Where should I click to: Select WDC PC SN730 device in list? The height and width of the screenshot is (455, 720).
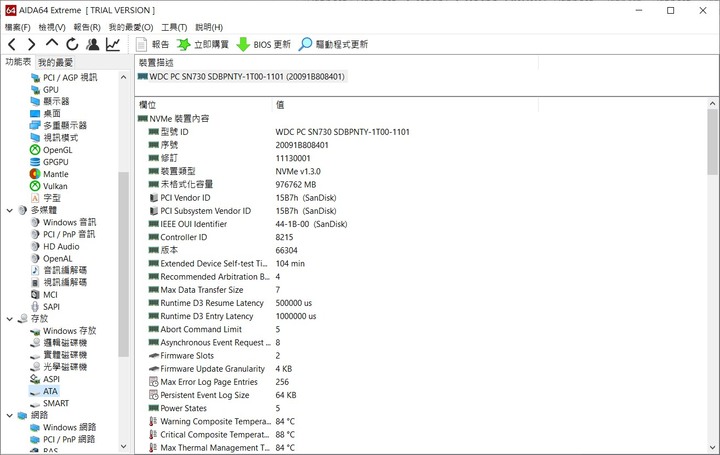(x=241, y=77)
